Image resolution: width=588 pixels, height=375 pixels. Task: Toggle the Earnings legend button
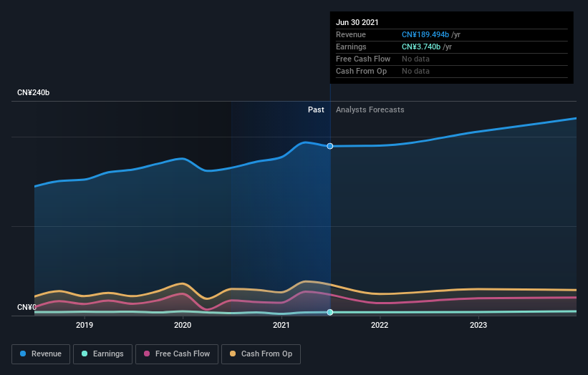click(102, 354)
